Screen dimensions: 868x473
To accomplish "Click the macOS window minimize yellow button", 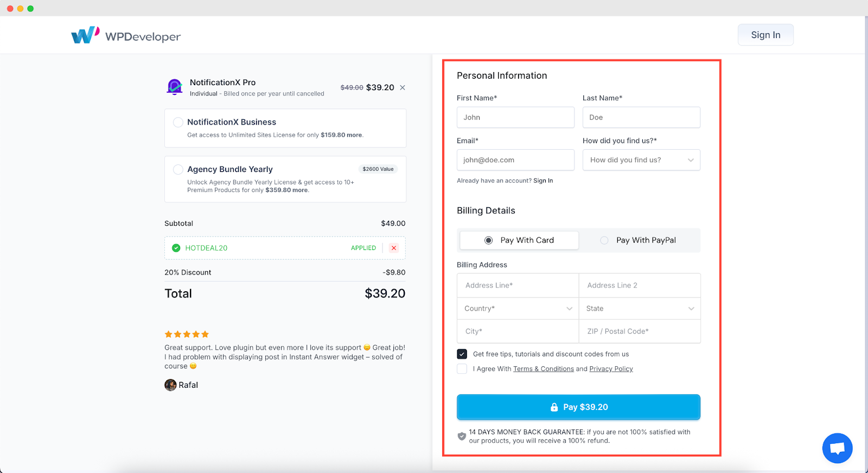I will (20, 8).
